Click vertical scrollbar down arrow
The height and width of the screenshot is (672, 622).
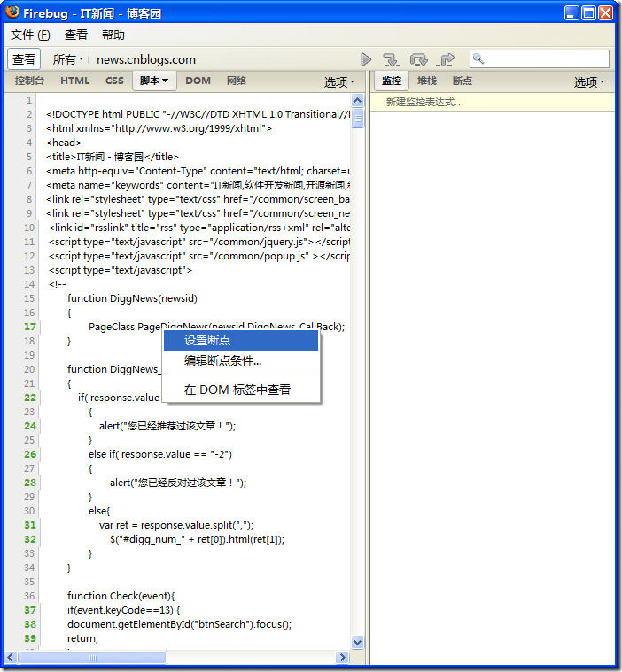pos(357,642)
